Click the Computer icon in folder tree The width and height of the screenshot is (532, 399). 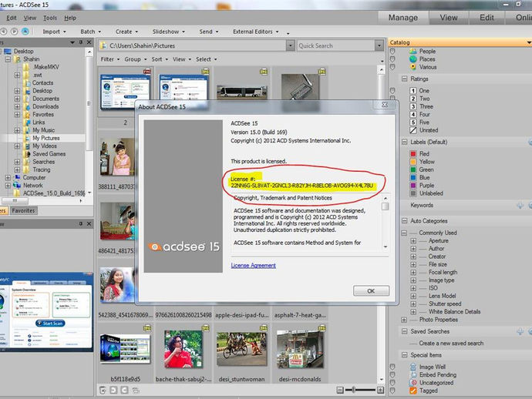pos(17,177)
